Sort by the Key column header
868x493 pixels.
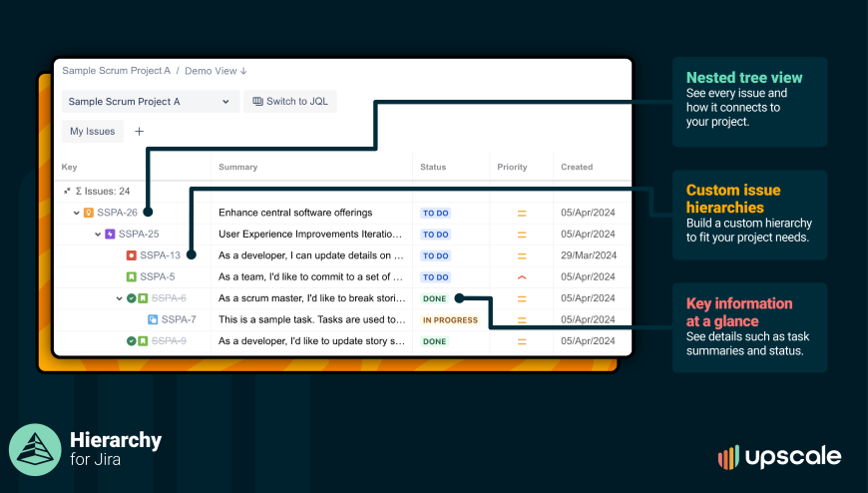pyautogui.click(x=69, y=167)
